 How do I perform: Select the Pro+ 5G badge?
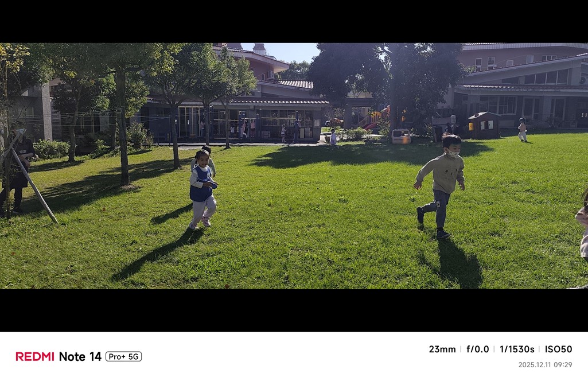click(x=123, y=356)
